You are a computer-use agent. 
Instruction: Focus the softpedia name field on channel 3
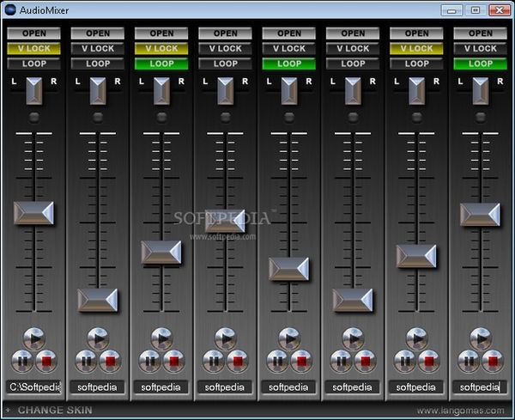click(x=161, y=387)
